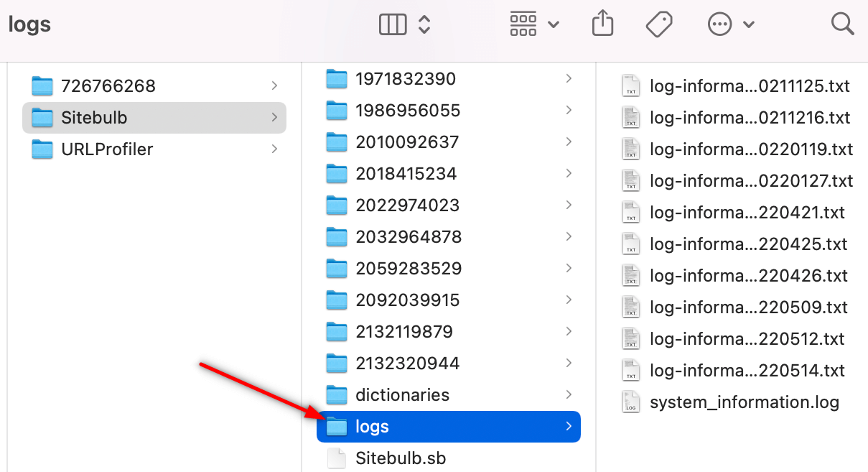
Task: Expand the 2010092637 folder chevron
Action: [569, 142]
